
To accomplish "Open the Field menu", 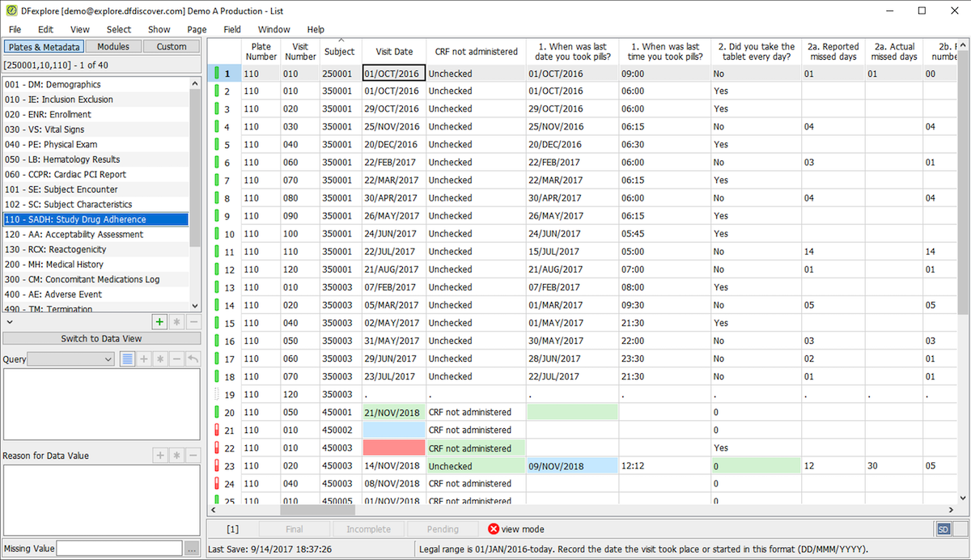I will (x=232, y=29).
